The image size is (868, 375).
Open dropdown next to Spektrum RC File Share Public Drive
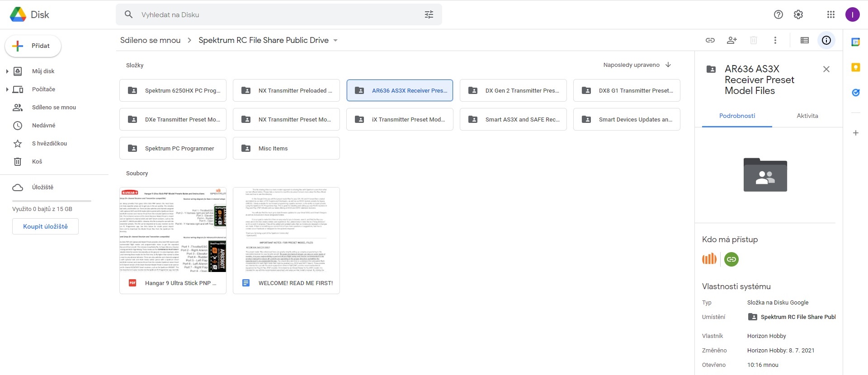point(335,40)
